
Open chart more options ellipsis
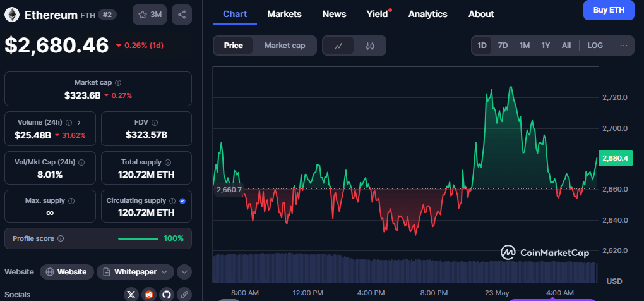pos(623,46)
